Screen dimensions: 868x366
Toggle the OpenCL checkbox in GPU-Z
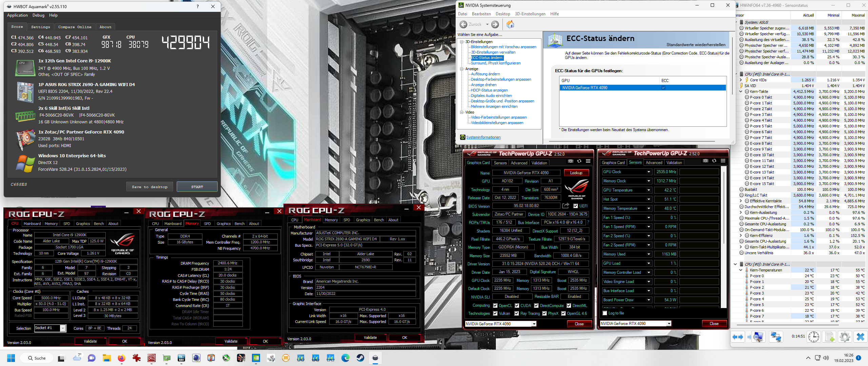pyautogui.click(x=495, y=305)
